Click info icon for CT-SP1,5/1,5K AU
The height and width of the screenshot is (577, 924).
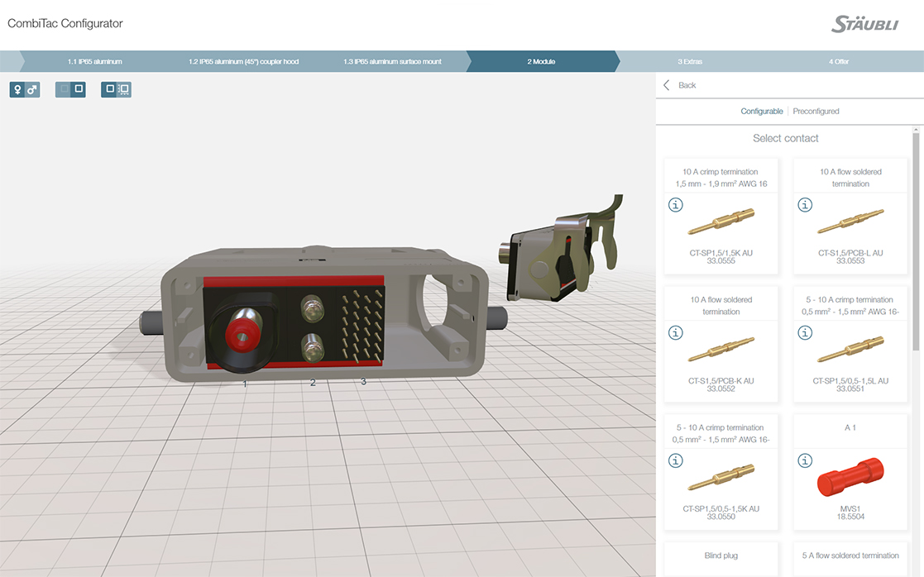(676, 205)
